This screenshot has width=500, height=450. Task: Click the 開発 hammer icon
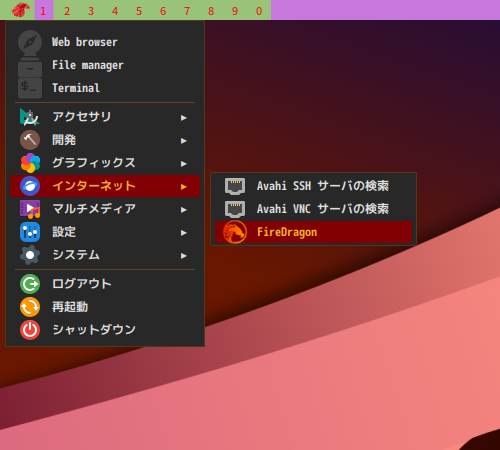(x=30, y=140)
